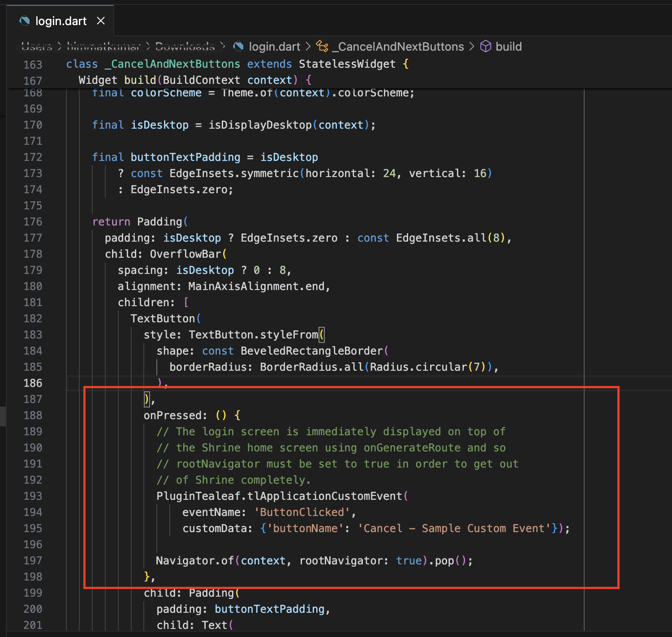The width and height of the screenshot is (672, 637).
Task: Open build method breadcrumb
Action: [508, 47]
